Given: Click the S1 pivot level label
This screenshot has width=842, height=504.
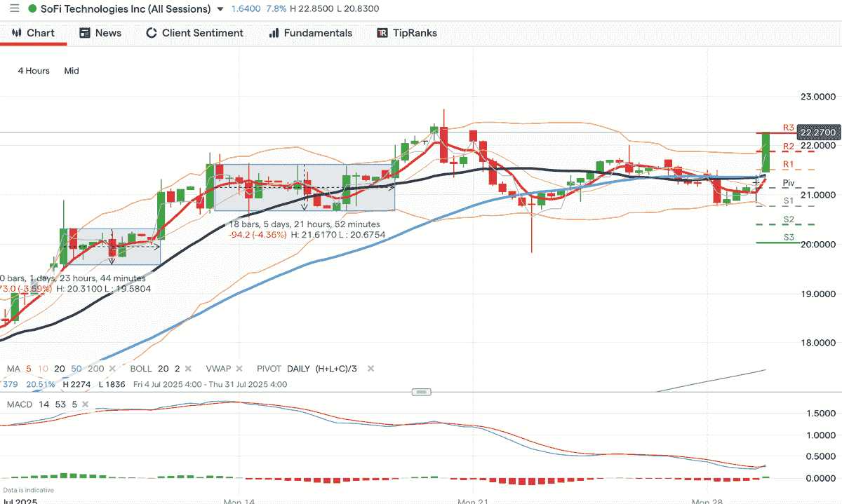Looking at the screenshot, I should click(x=788, y=201).
